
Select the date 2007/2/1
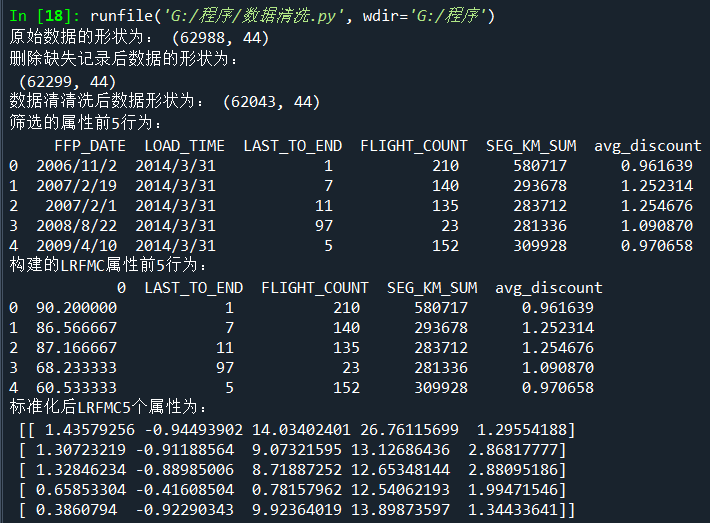(81, 206)
